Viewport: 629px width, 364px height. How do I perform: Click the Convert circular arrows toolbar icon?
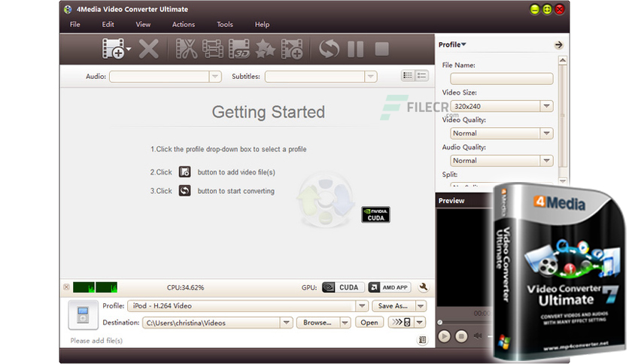(x=329, y=49)
